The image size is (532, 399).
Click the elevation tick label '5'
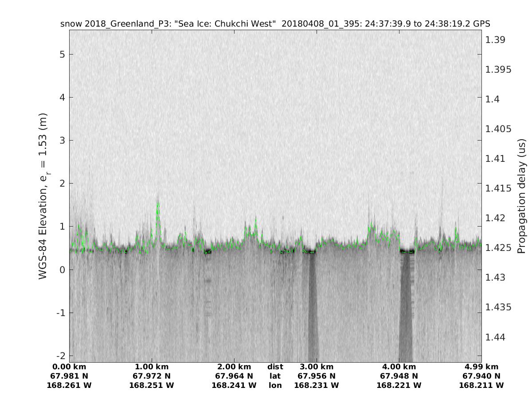(63, 55)
